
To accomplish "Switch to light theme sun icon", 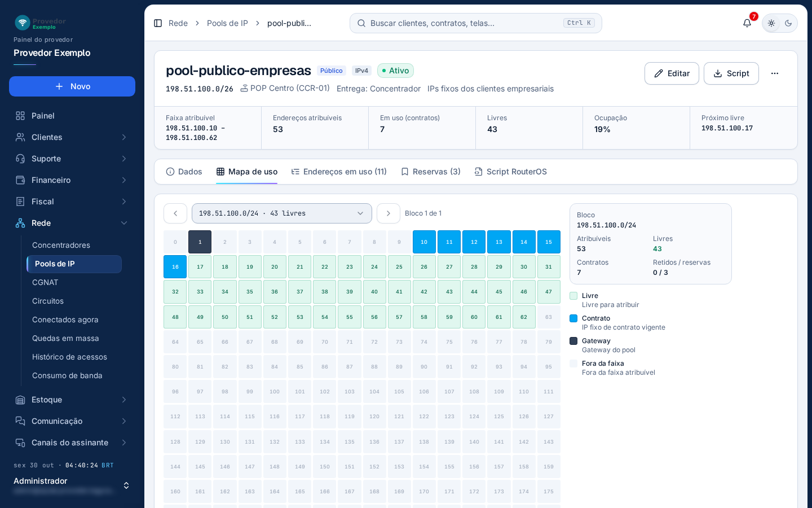I will [x=771, y=23].
